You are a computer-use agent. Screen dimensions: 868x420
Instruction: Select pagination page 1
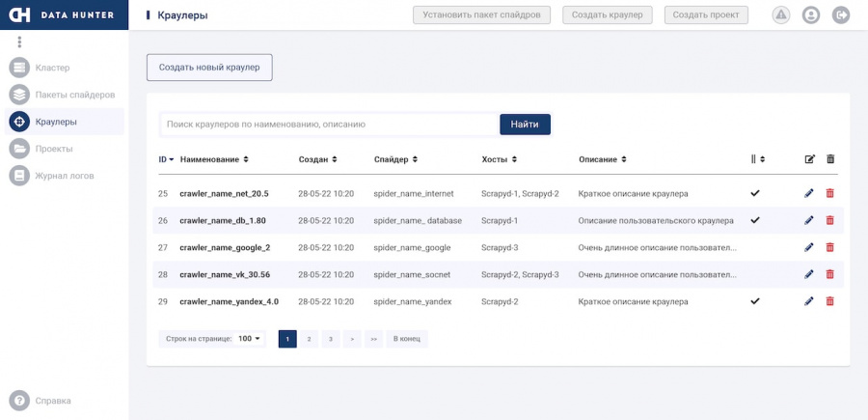pyautogui.click(x=287, y=339)
